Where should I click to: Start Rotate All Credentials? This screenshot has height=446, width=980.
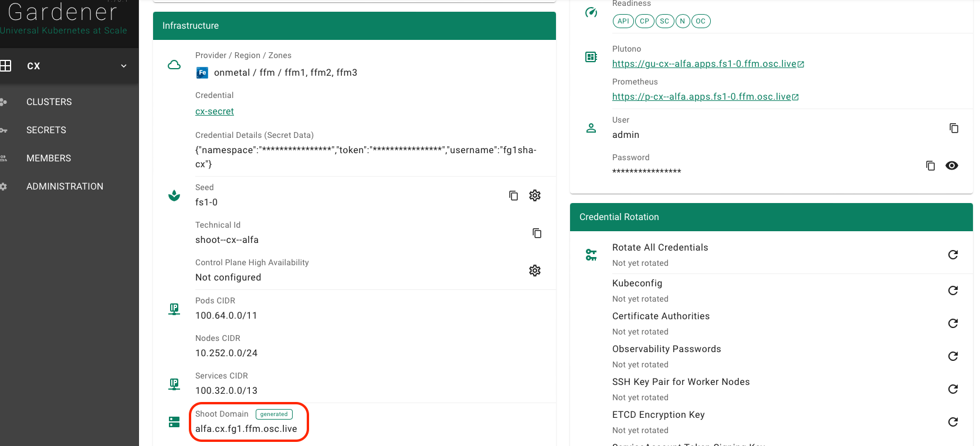click(953, 255)
